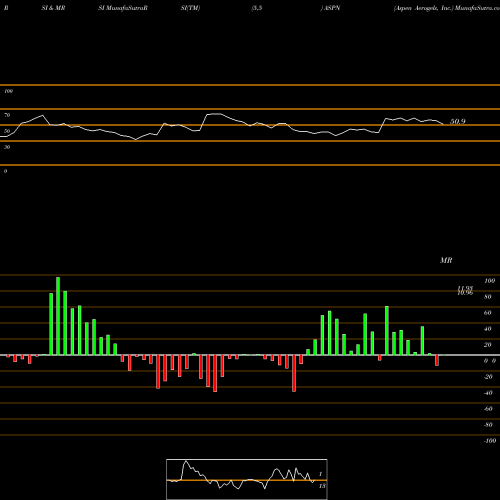Image resolution: width=500 pixels, height=500 pixels.
Task: Open the '(Aspen Aerogels, Inc.) MunafaSutra.com' label
Action: point(446,8)
